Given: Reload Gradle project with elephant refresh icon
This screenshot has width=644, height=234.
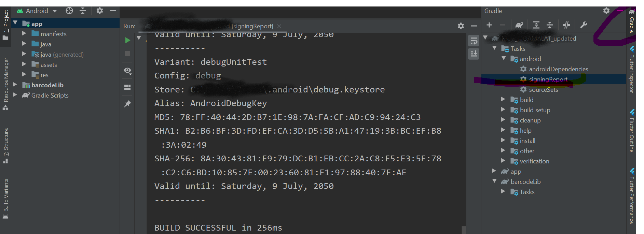Looking at the screenshot, I should (x=519, y=25).
